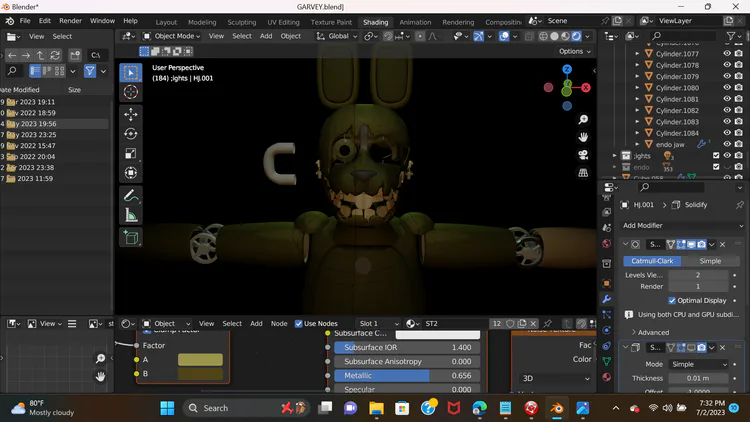Select the Select Box tool
This screenshot has width=750, height=422.
point(131,73)
